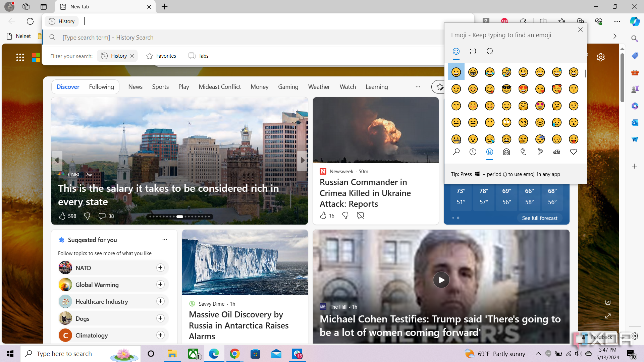
Task: Follow the Climatology topic
Action: pos(160,335)
